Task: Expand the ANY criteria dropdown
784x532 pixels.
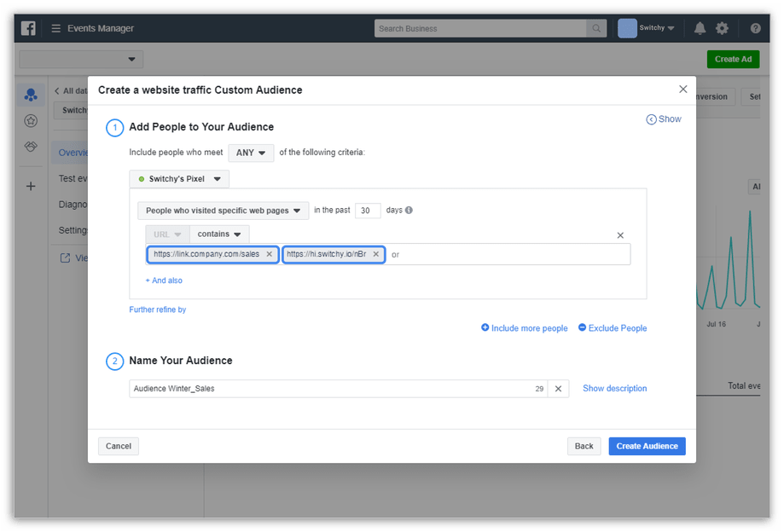Action: pyautogui.click(x=251, y=153)
